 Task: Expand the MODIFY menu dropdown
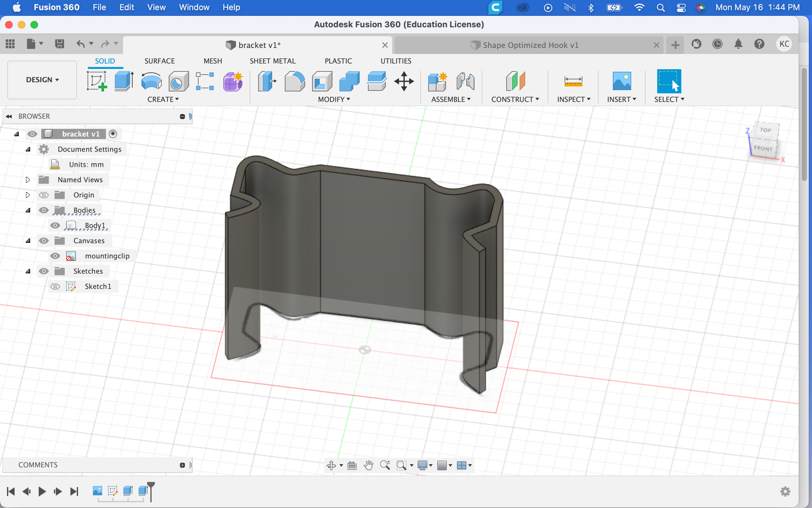(334, 99)
